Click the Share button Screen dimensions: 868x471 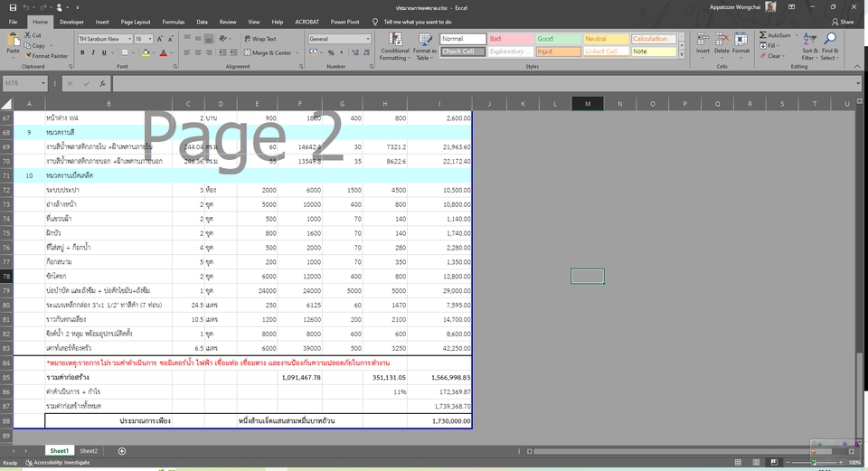tap(843, 22)
